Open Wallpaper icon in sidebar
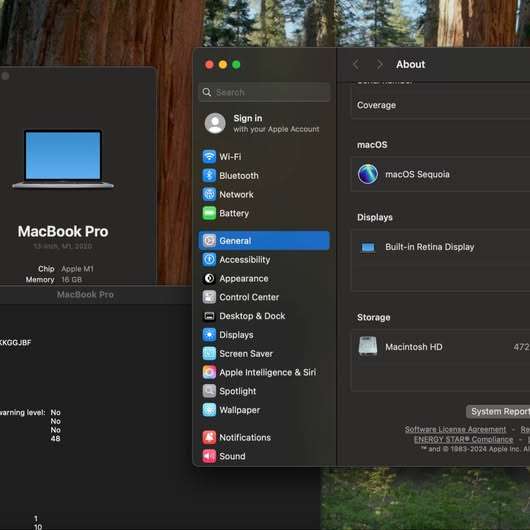This screenshot has width=530, height=530. [209, 410]
